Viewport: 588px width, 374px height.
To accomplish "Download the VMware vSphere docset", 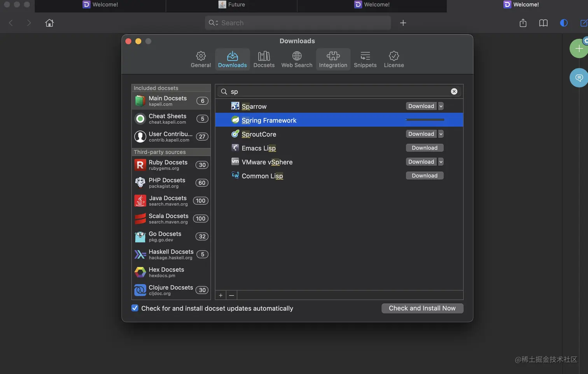I will point(421,162).
